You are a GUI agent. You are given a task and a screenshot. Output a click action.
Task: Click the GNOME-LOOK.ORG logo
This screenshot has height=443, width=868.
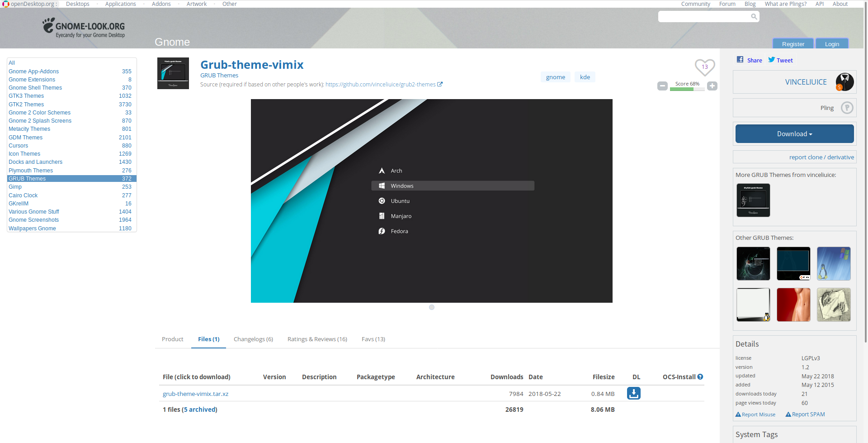coord(84,28)
